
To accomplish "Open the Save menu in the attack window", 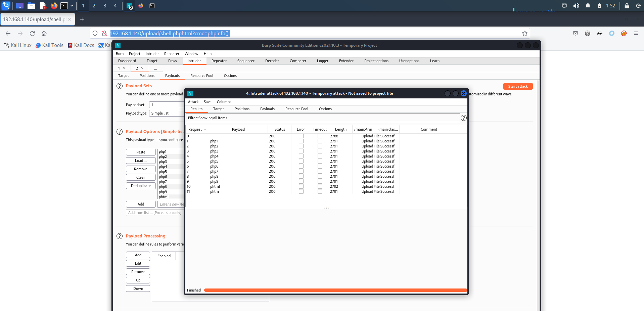I will pyautogui.click(x=208, y=102).
